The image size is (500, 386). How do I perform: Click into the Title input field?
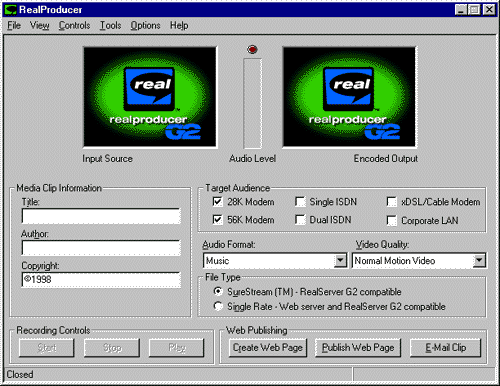(101, 216)
